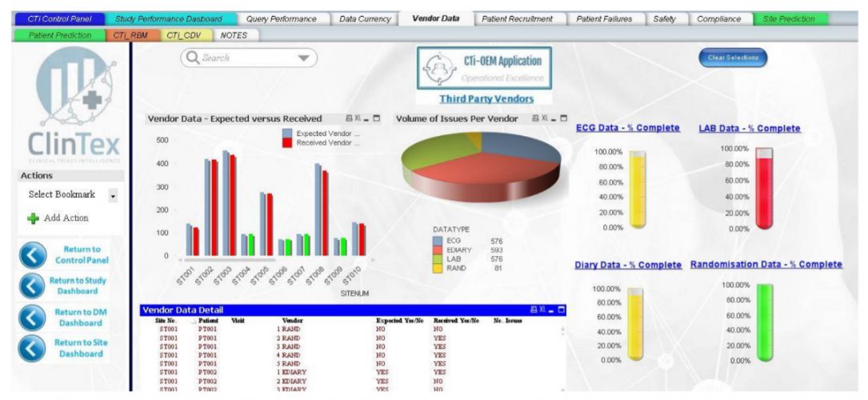This screenshot has height=400, width=868.
Task: Click the LAB green legend swatch
Action: pos(438,258)
